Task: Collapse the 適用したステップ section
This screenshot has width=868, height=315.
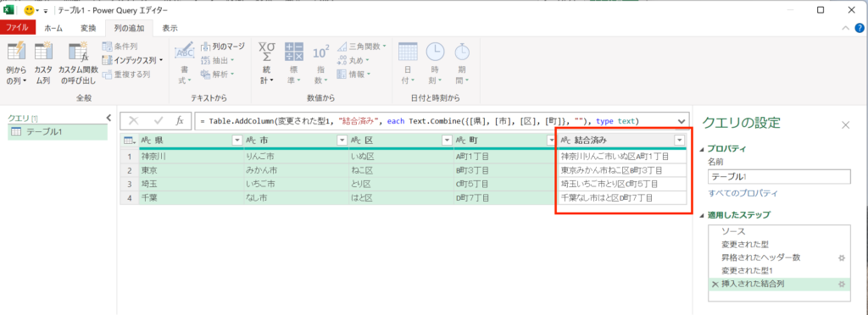Action: 703,215
